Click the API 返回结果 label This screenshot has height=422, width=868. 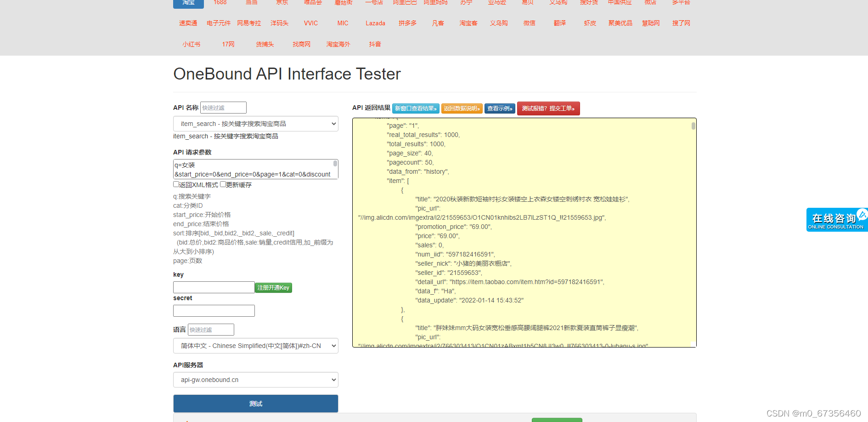[371, 108]
